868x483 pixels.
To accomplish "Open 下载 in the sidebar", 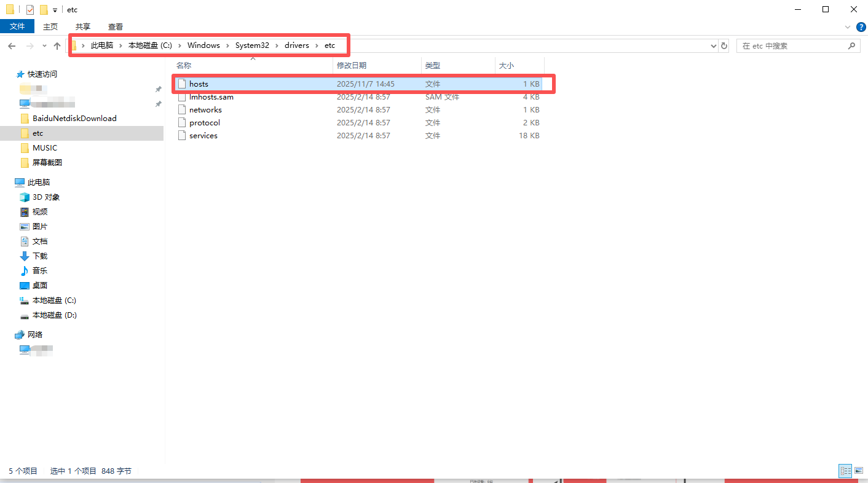I will click(x=40, y=256).
